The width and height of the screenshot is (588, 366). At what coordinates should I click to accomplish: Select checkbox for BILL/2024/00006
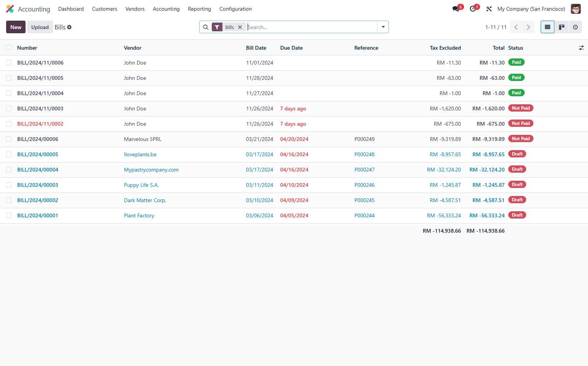coord(9,139)
